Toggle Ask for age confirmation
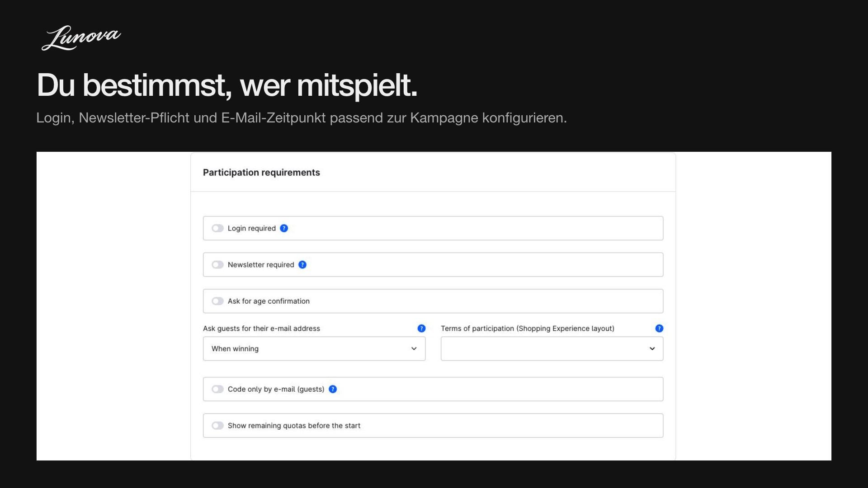This screenshot has height=488, width=868. 217,301
